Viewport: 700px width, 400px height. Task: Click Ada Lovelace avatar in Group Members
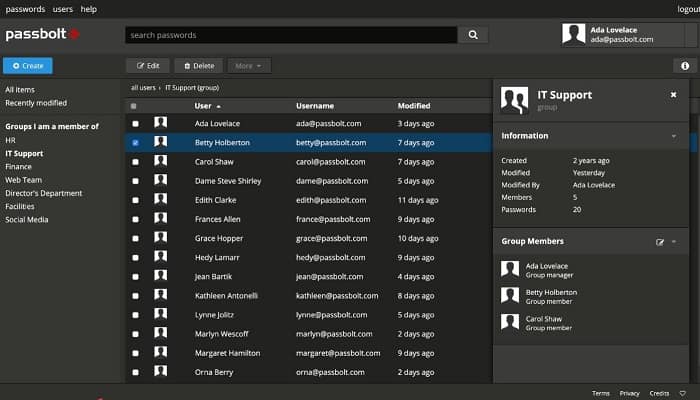(x=510, y=270)
